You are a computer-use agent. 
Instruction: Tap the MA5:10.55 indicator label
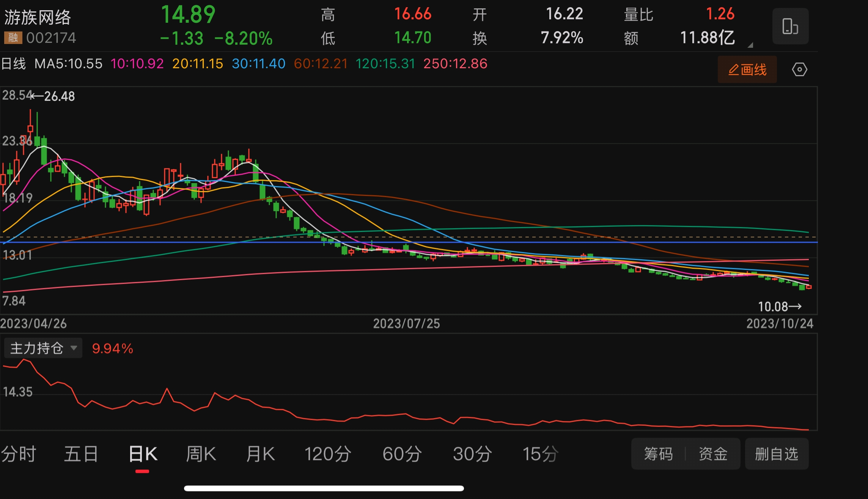68,64
